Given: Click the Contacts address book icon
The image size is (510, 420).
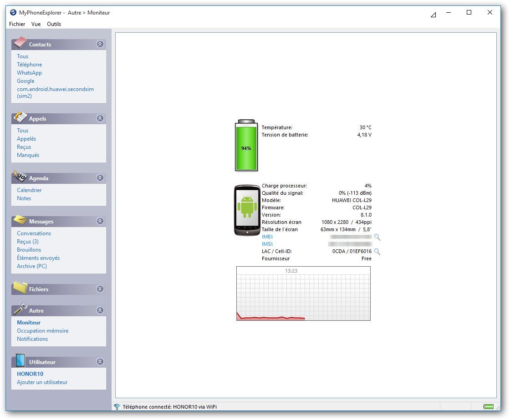Looking at the screenshot, I should (x=20, y=43).
